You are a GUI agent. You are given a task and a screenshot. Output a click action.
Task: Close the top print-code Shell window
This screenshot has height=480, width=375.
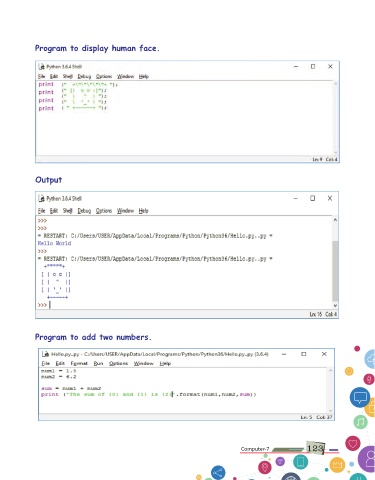(330, 67)
